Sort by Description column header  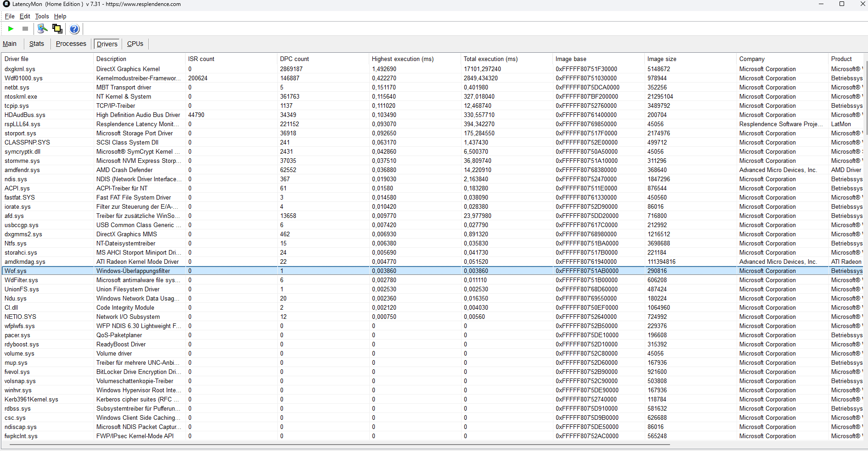click(x=139, y=59)
